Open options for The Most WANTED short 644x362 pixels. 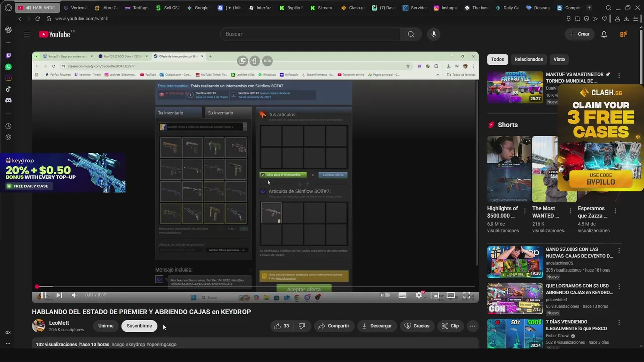pos(570,211)
